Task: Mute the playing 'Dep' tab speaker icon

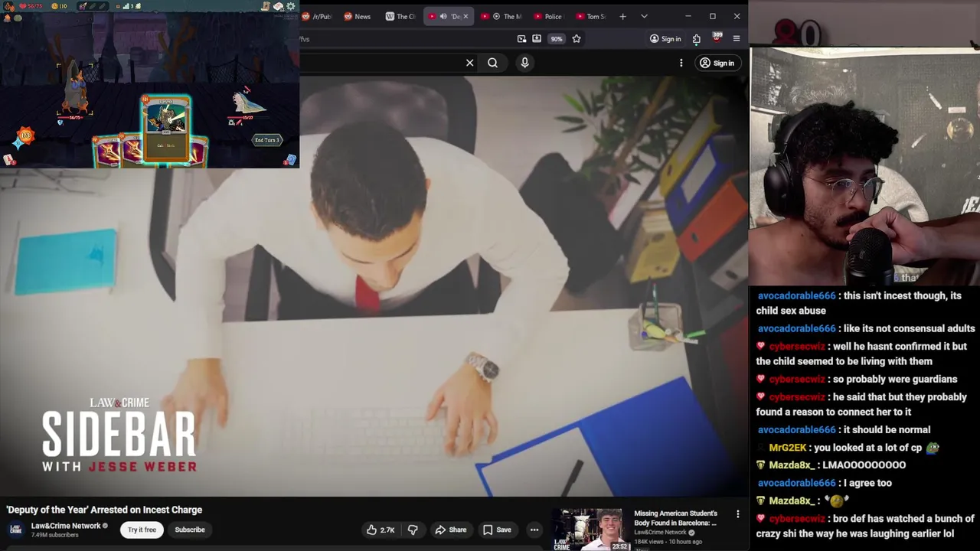Action: coord(443,16)
